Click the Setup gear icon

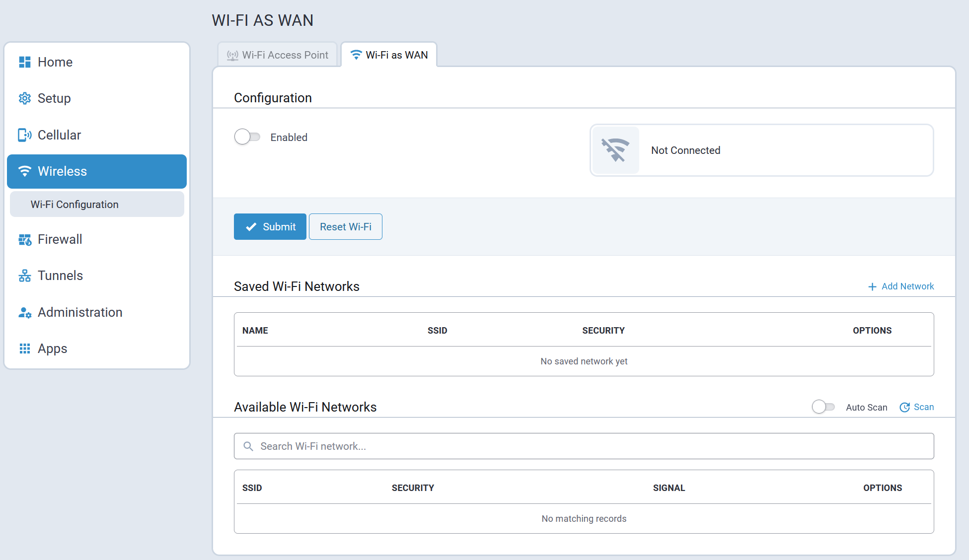(x=25, y=98)
